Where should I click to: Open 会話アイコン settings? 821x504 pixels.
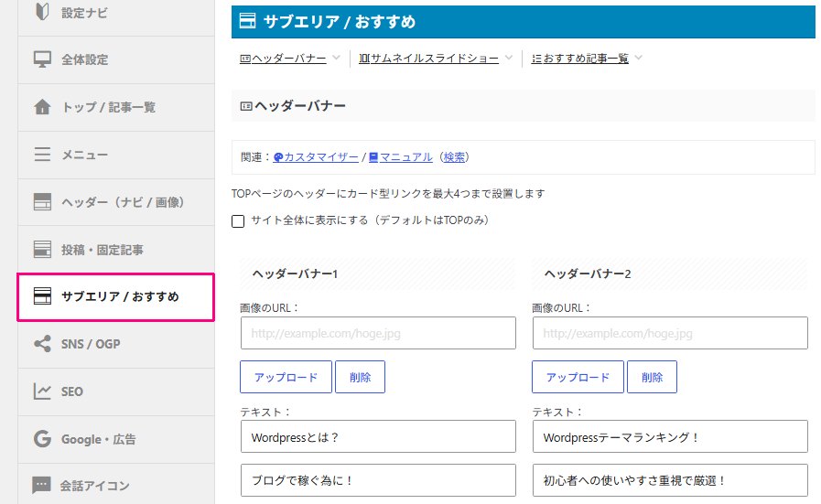pos(116,485)
